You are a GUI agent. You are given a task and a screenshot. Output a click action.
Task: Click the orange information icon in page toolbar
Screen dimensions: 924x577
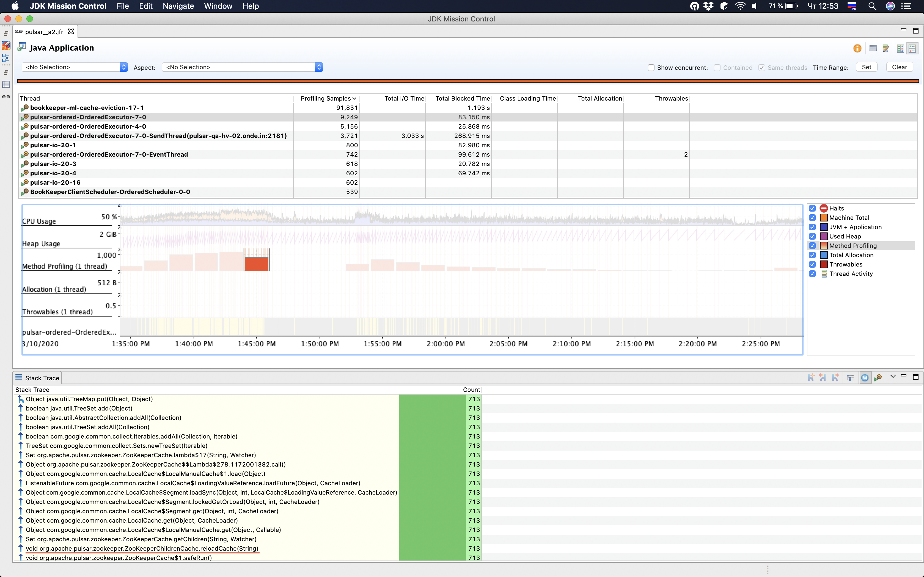[857, 48]
